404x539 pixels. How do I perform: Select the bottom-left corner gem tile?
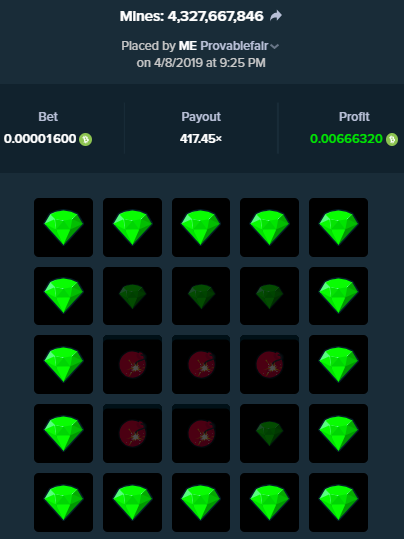click(63, 502)
